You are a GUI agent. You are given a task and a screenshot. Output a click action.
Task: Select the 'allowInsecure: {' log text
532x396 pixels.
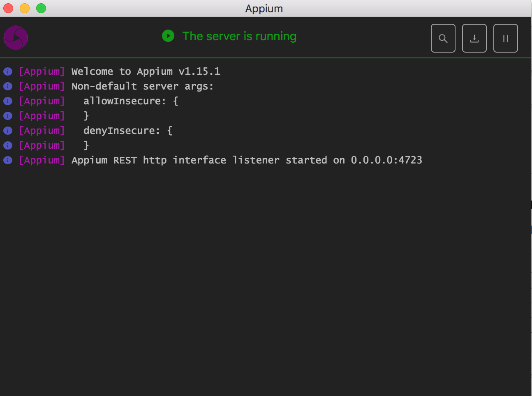(x=131, y=101)
